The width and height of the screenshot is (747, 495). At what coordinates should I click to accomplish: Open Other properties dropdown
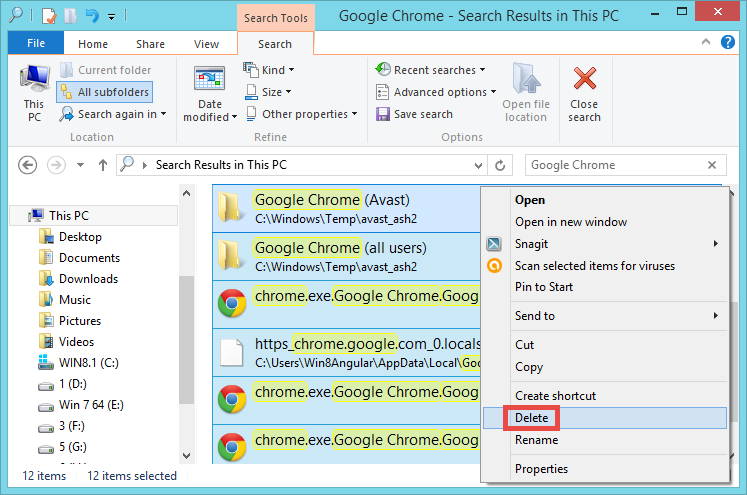click(x=302, y=114)
